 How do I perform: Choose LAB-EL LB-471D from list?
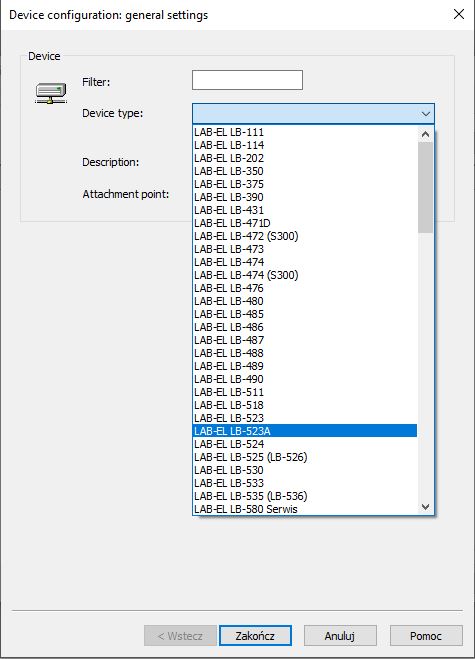click(x=305, y=223)
